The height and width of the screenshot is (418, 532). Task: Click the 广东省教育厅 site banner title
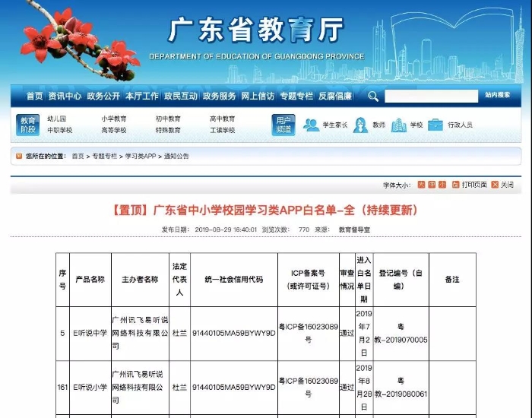point(256,30)
